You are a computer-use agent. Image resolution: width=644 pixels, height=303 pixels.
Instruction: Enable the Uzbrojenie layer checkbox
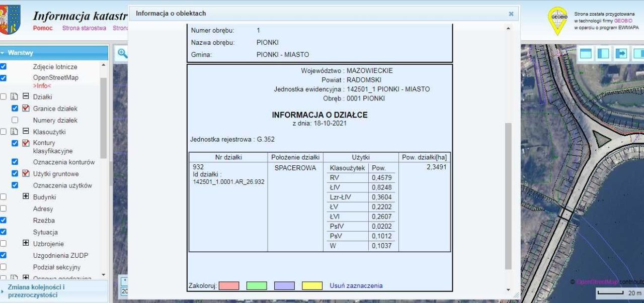coord(3,244)
